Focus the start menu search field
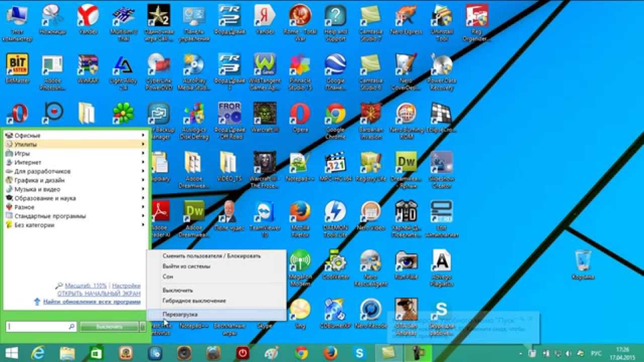Image resolution: width=644 pixels, height=362 pixels. point(41,327)
